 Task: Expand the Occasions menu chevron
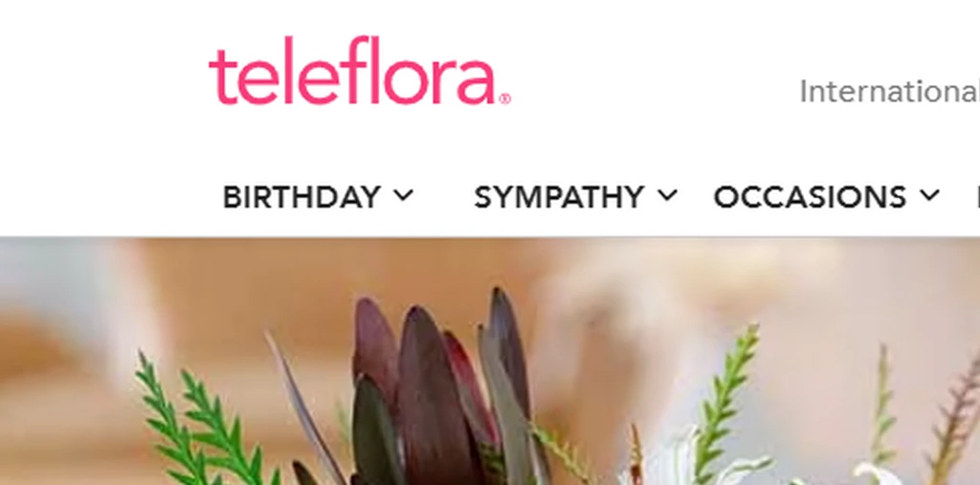[x=929, y=195]
